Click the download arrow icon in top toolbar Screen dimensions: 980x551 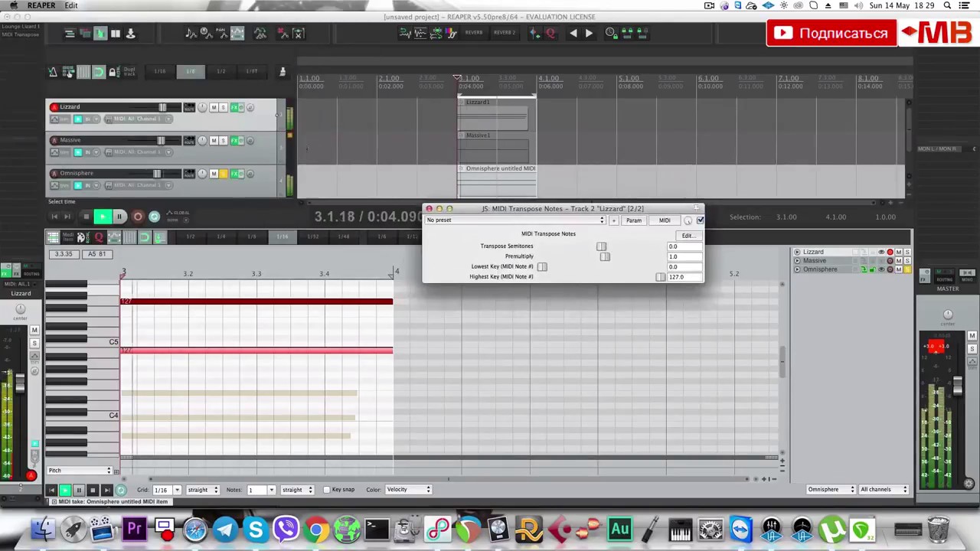[x=130, y=34]
